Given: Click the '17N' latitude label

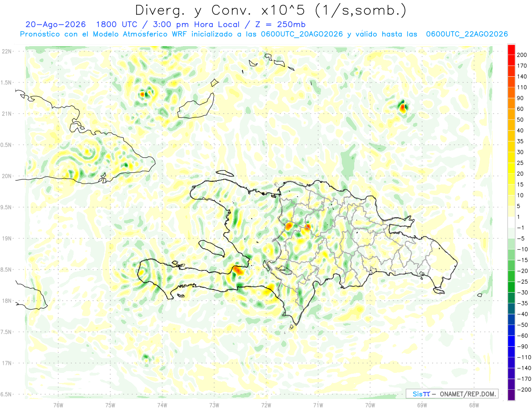Looking at the screenshot, I should 6,363.
